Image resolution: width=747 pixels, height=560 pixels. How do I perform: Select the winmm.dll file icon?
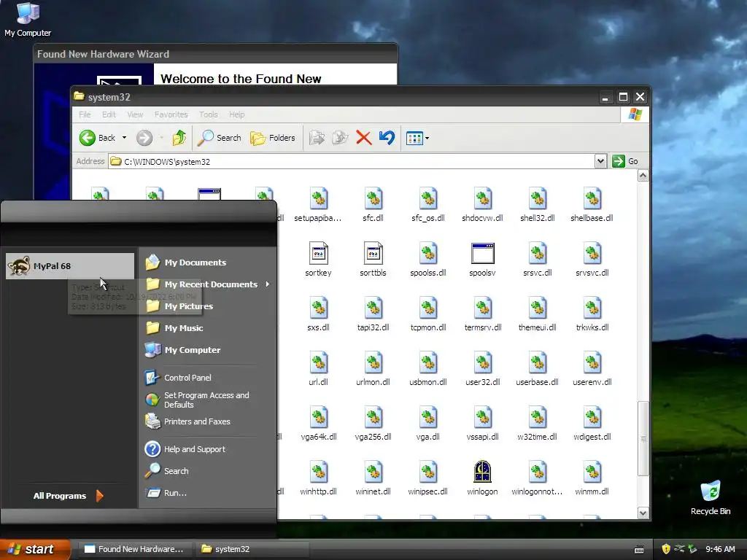coord(592,472)
